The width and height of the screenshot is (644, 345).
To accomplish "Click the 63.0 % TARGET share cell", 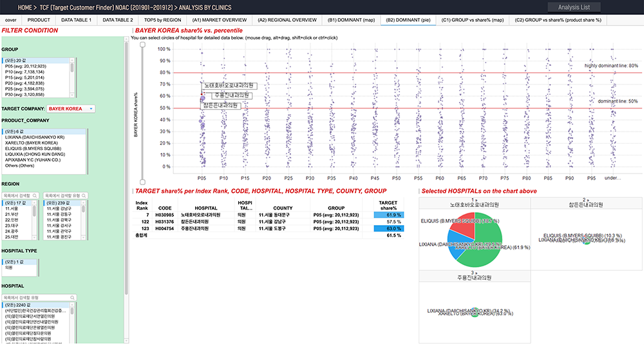I will tap(389, 228).
